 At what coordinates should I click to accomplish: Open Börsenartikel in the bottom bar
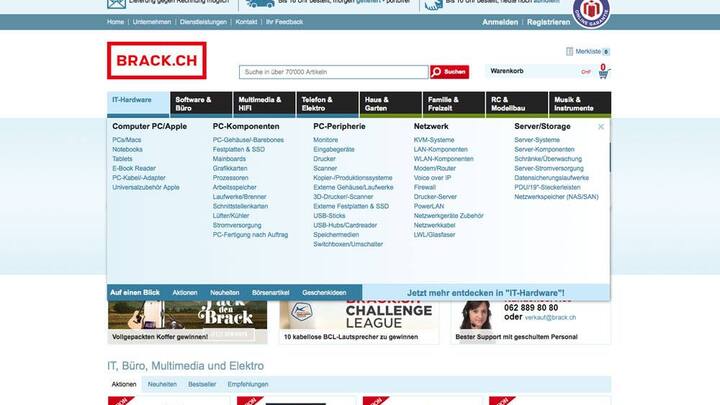(x=271, y=292)
